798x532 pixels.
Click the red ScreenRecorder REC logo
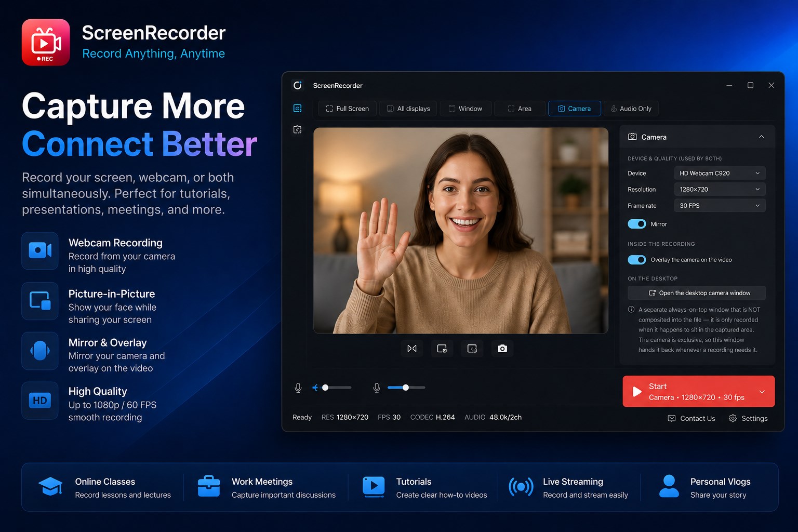click(46, 42)
